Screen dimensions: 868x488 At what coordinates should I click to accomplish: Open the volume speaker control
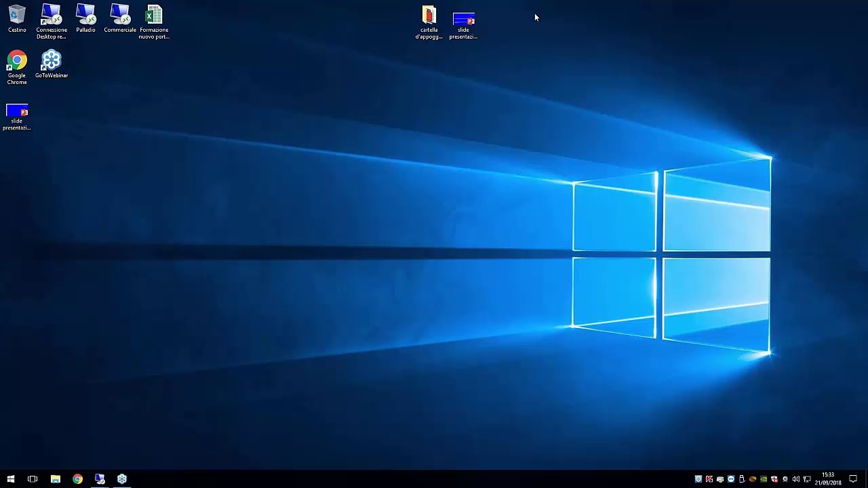coord(796,479)
